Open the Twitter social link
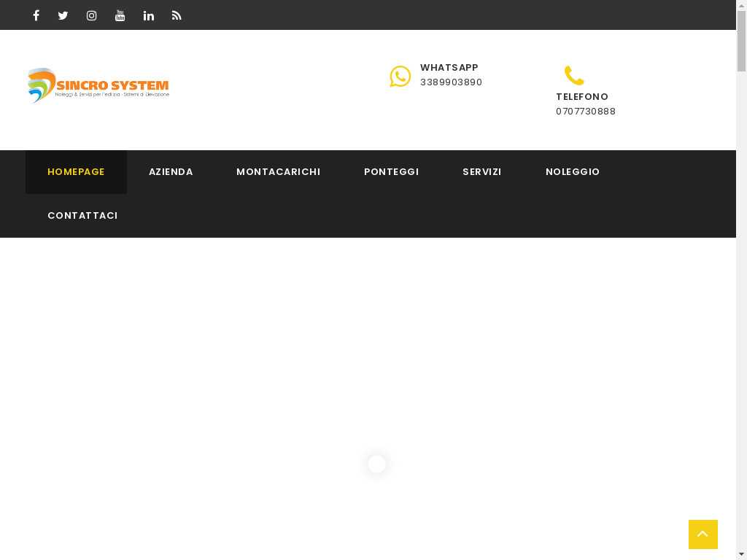 63,15
